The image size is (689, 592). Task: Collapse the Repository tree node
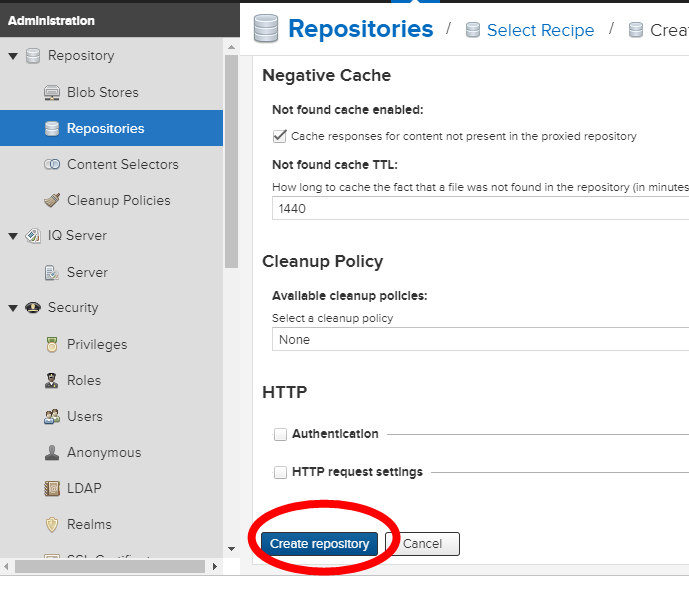(x=13, y=56)
